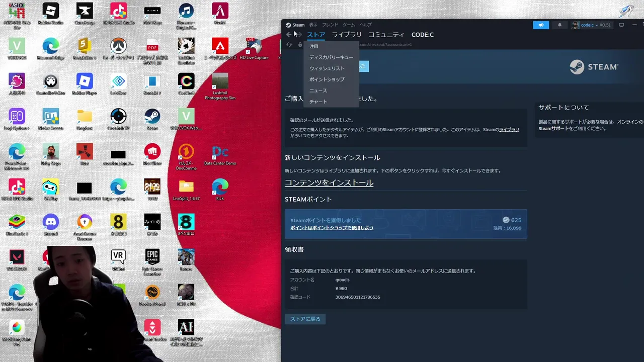Screen dimensions: 644x362
Task: Open Logi Options+ desktop icon
Action: click(17, 120)
